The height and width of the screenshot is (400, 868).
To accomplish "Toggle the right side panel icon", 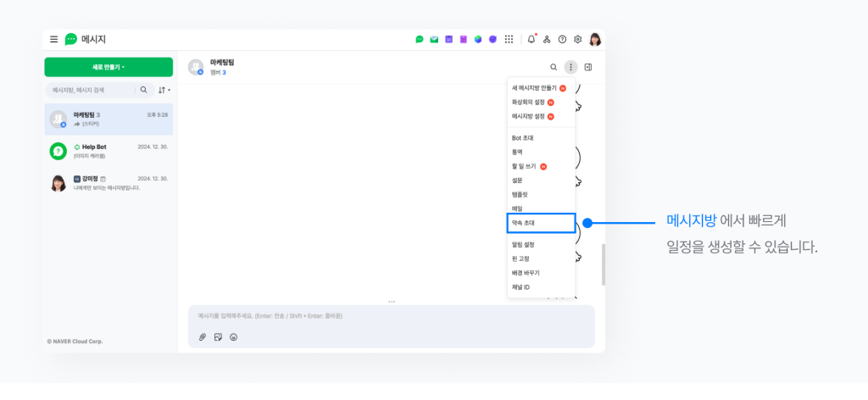I will click(x=588, y=67).
